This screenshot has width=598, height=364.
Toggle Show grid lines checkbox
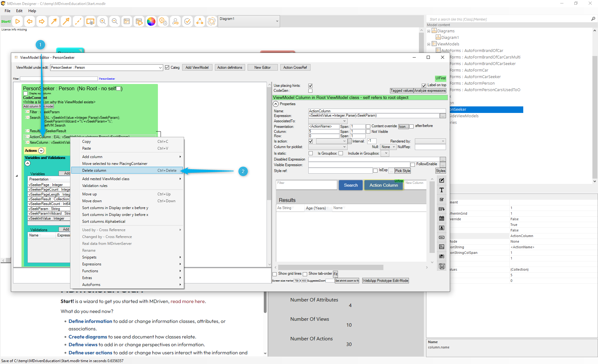coord(275,274)
